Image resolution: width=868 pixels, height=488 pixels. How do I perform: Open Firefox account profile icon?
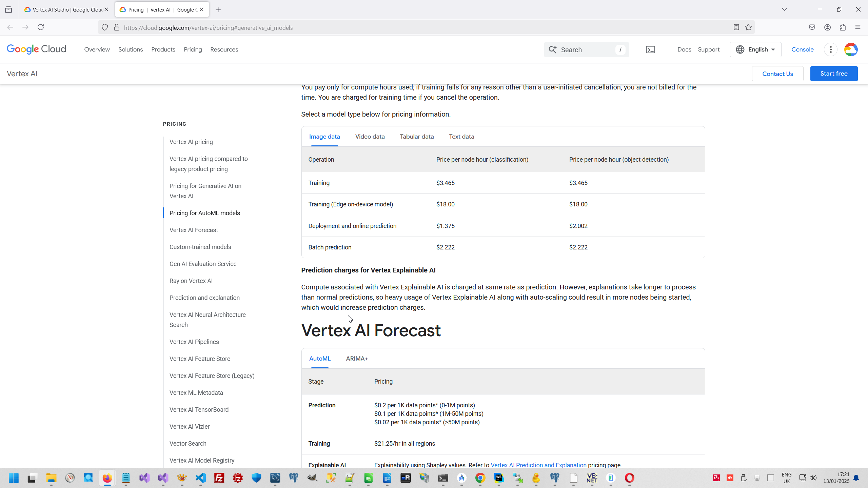click(x=827, y=27)
